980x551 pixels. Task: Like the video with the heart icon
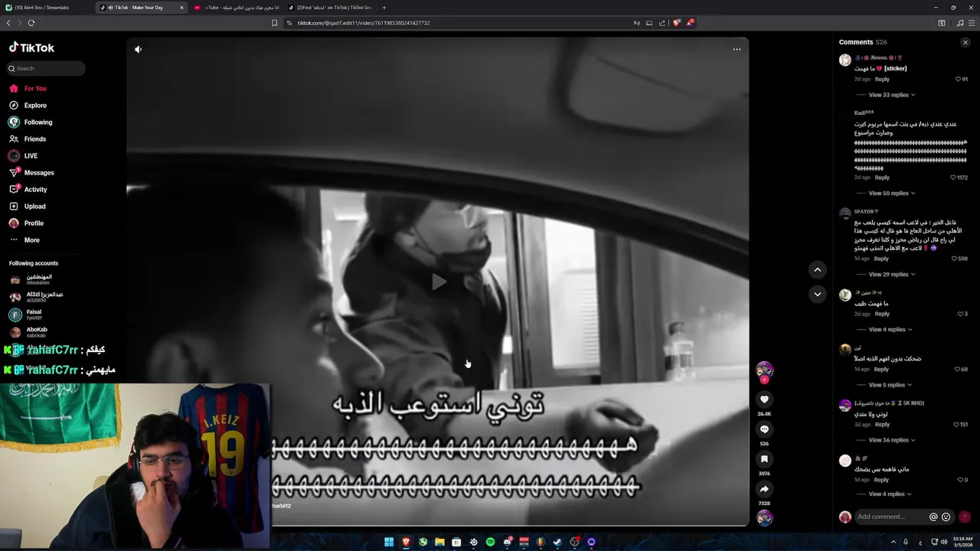click(764, 399)
